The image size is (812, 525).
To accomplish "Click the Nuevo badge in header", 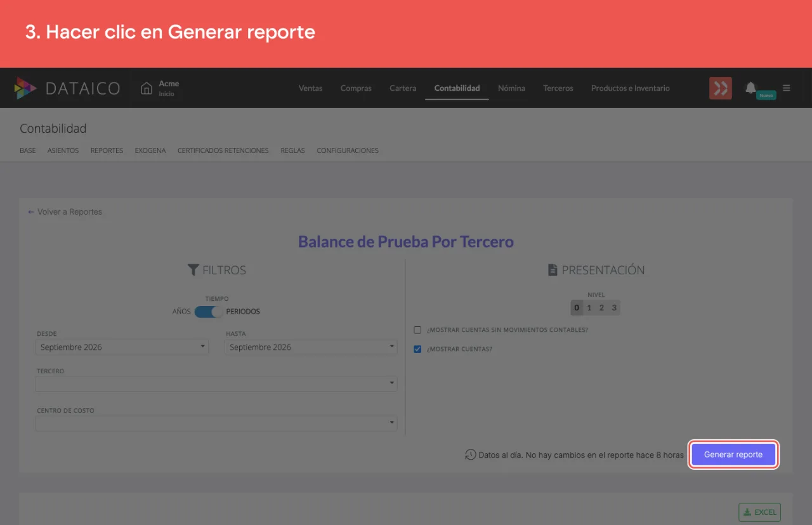I will click(x=766, y=95).
